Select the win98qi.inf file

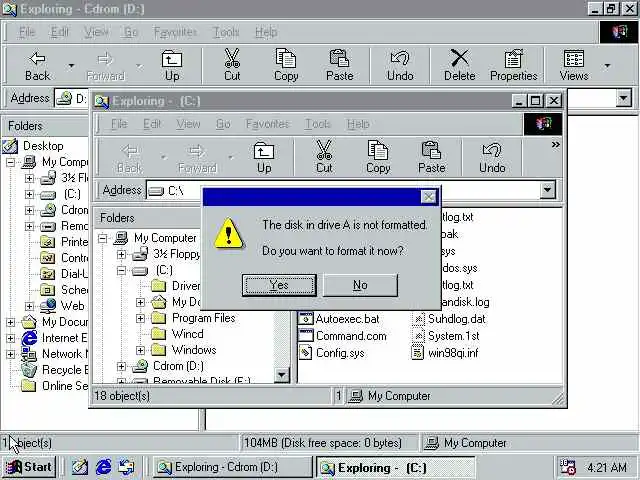[x=445, y=353]
